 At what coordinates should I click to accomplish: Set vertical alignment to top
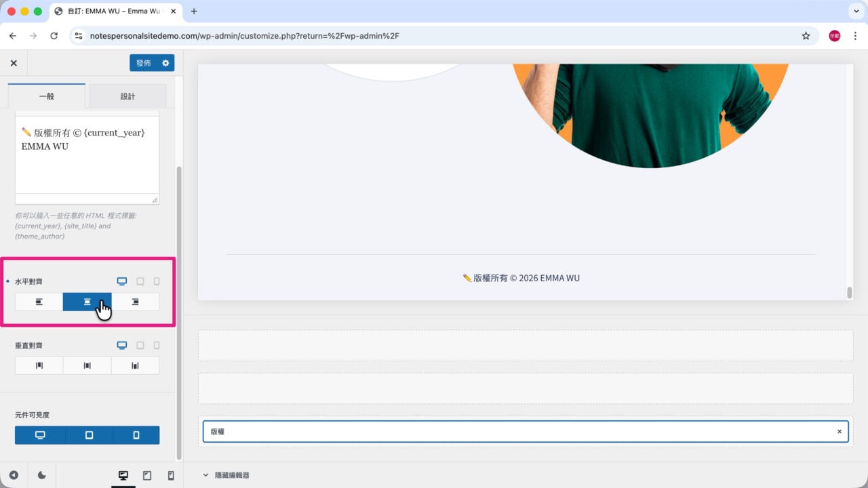click(39, 365)
